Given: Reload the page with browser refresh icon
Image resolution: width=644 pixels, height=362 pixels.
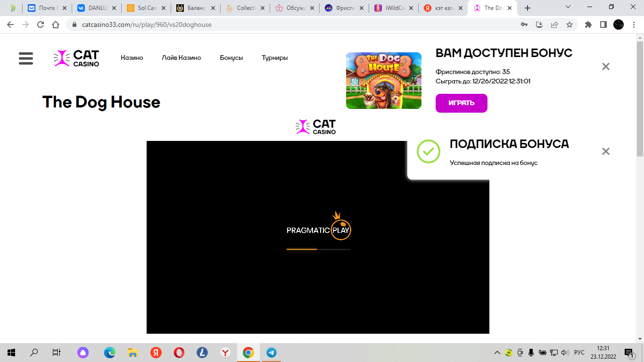Looking at the screenshot, I should tap(41, 25).
